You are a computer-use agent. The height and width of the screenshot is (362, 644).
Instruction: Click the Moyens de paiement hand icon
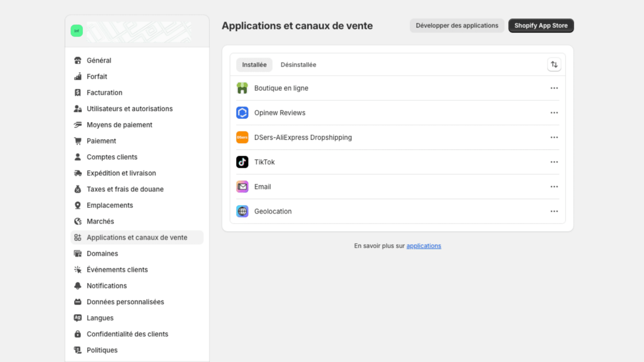click(78, 124)
